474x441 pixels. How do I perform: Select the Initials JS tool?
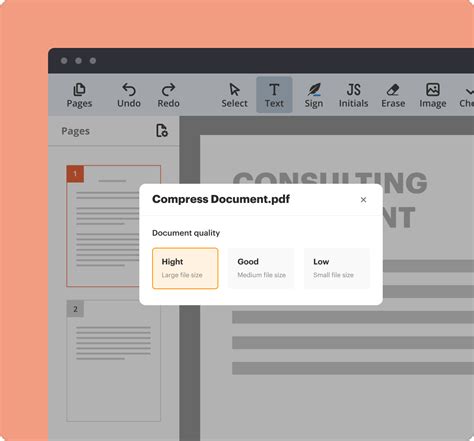[x=353, y=95]
